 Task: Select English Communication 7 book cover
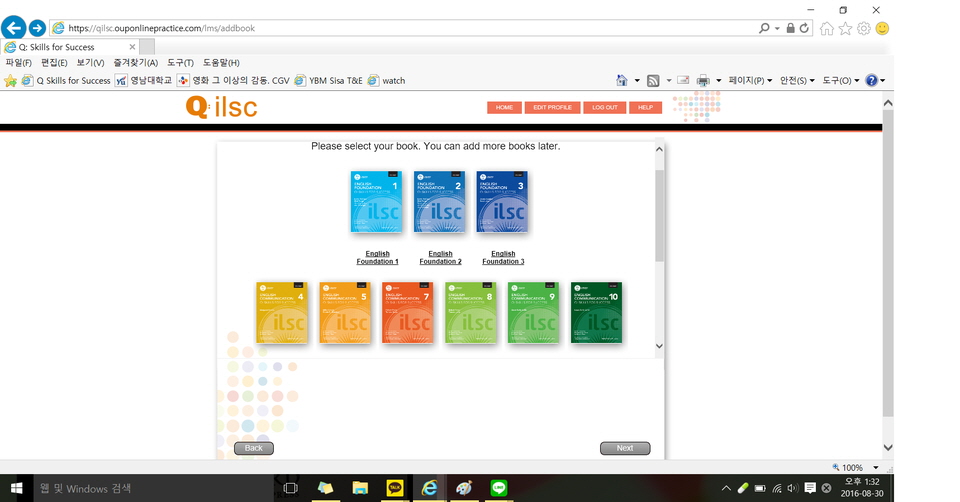tap(408, 312)
